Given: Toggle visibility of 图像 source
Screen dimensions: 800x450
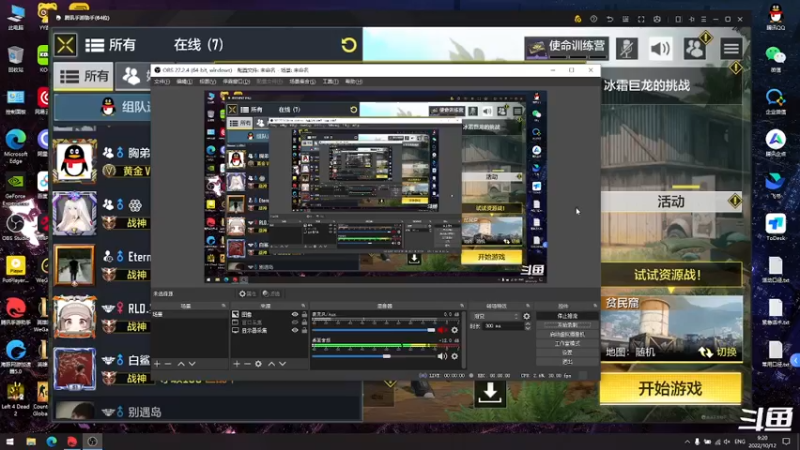Looking at the screenshot, I should point(295,314).
